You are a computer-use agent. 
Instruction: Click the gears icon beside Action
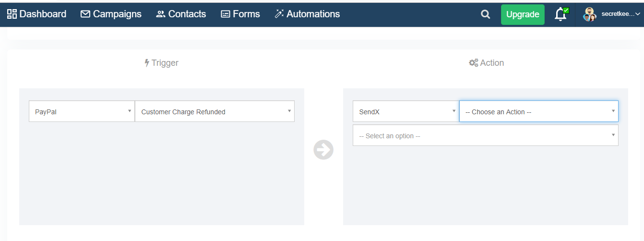474,63
